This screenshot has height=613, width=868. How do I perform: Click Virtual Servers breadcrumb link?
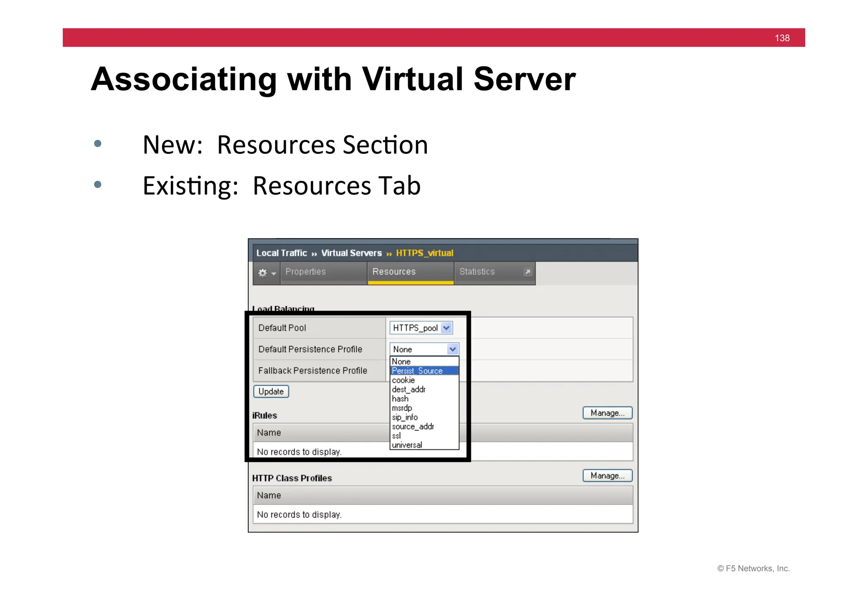click(351, 253)
